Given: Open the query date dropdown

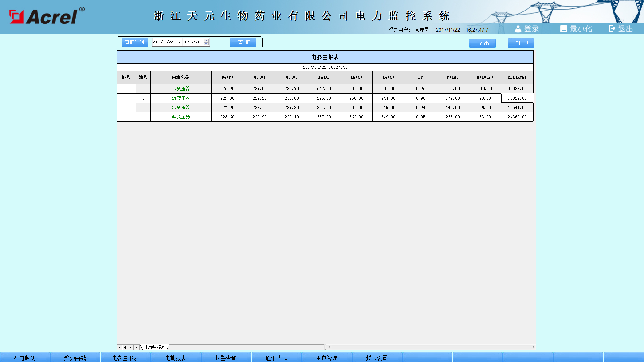Looking at the screenshot, I should 179,42.
